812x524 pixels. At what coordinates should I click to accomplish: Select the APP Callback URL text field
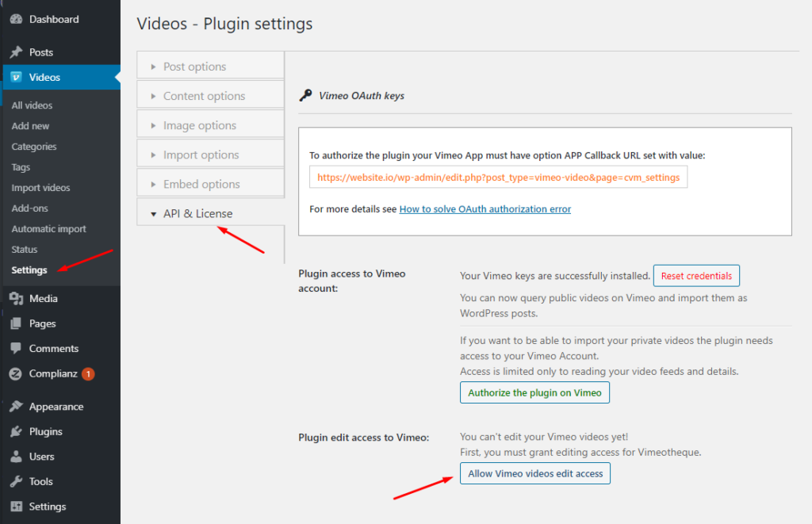point(498,178)
